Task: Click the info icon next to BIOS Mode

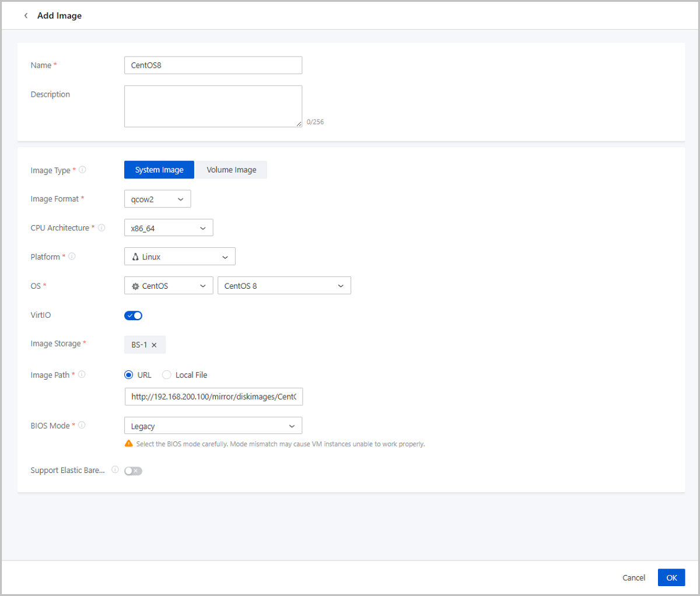Action: click(82, 425)
